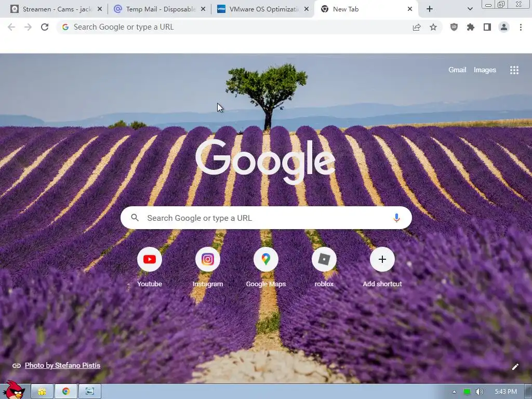Image resolution: width=532 pixels, height=399 pixels.
Task: Open Chrome from the taskbar
Action: 66,392
